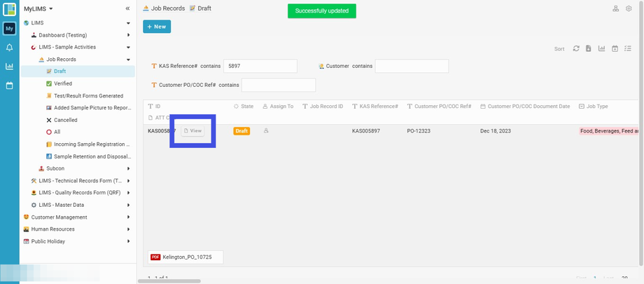Click the assignee person icon in KAS005897 row
Image resolution: width=644 pixels, height=284 pixels.
point(266,131)
